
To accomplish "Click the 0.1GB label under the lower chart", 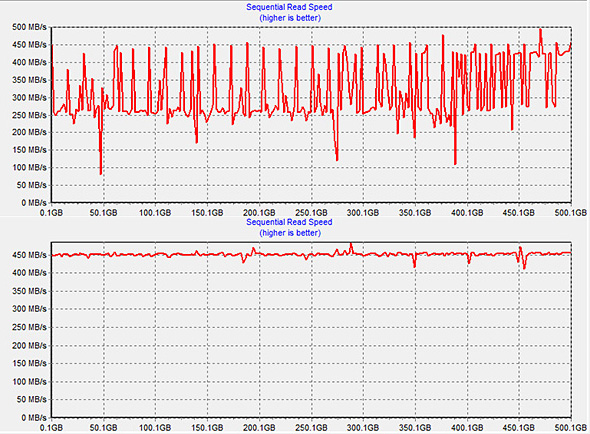I will 51,428.
